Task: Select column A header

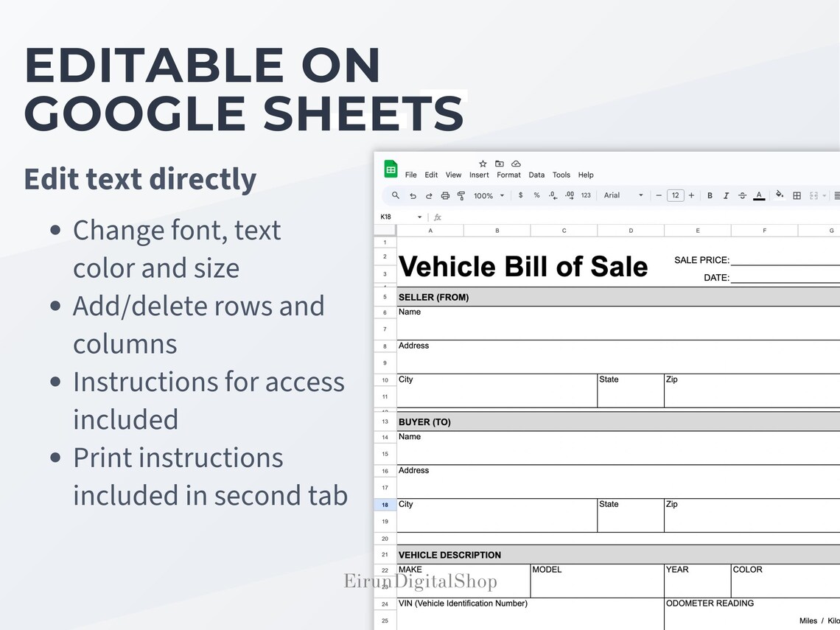Action: coord(430,231)
